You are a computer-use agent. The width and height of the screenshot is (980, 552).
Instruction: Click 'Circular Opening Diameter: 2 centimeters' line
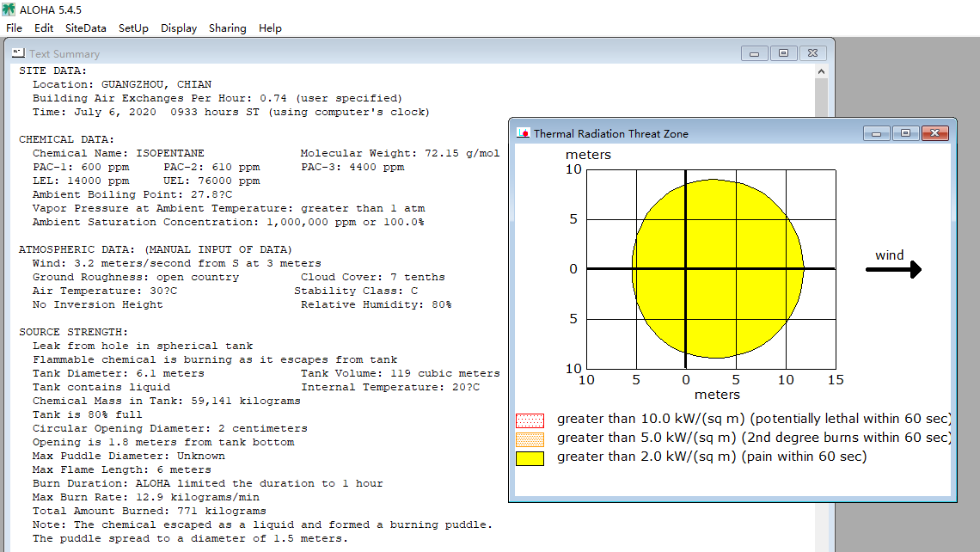click(x=170, y=428)
